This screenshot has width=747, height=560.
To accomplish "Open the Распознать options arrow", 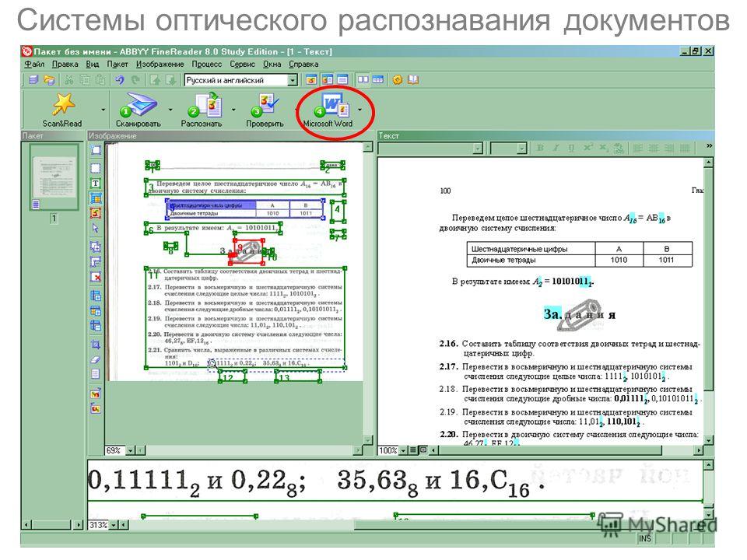I will pos(233,110).
